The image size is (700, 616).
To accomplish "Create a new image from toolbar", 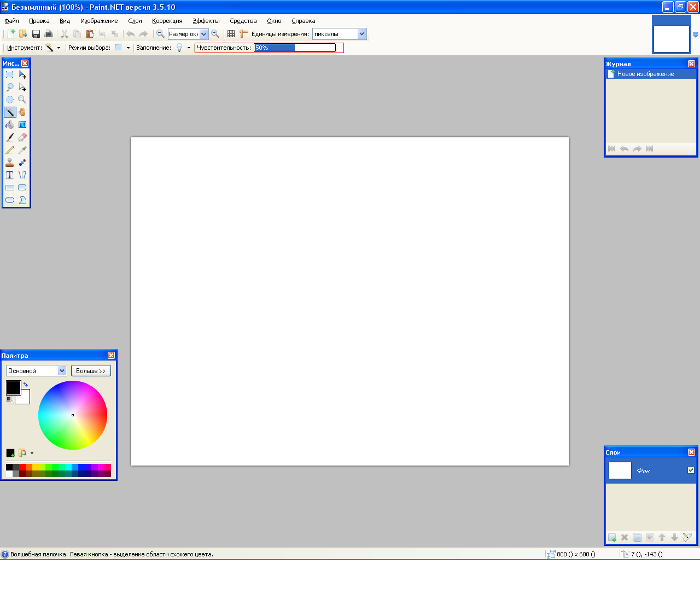I will (11, 34).
